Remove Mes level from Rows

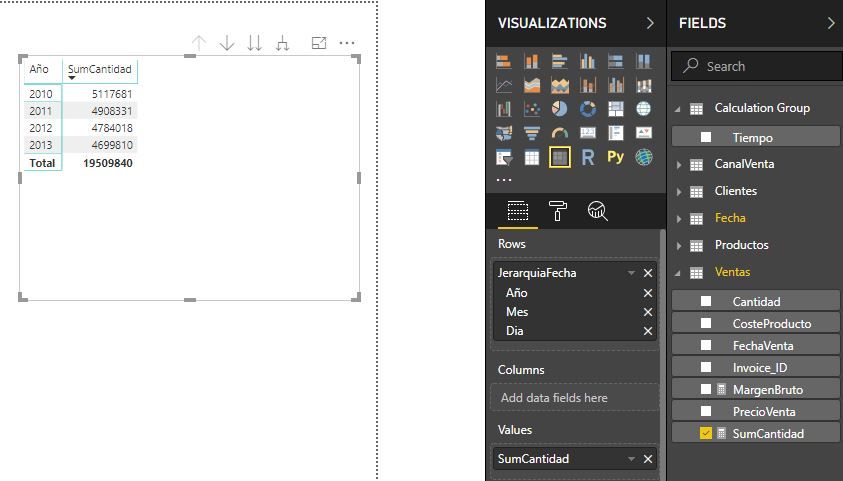648,312
